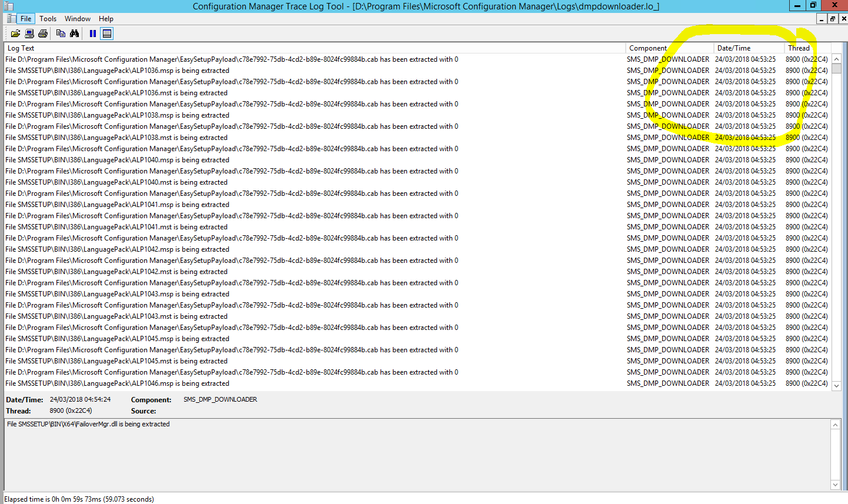The height and width of the screenshot is (504, 848).
Task: Click the log list scrollbar thumb
Action: coord(837,69)
